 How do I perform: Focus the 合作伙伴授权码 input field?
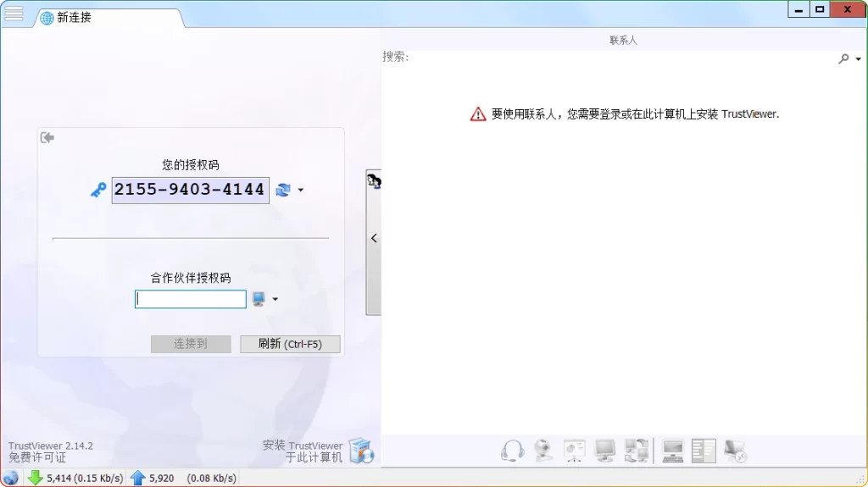[x=191, y=299]
